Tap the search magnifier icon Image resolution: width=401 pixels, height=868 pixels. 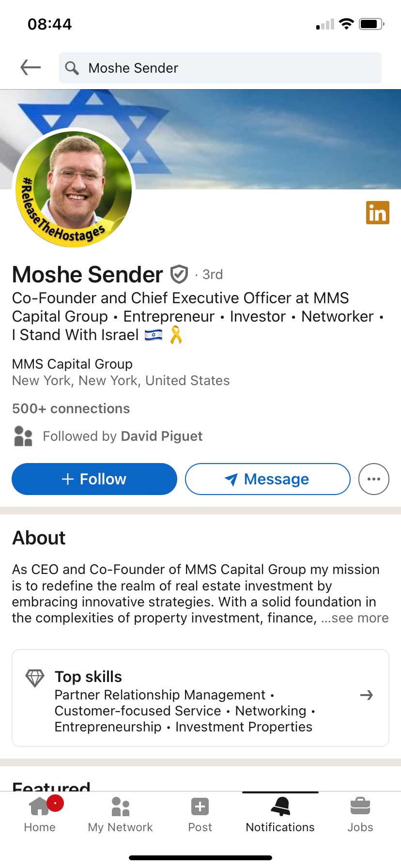[72, 68]
